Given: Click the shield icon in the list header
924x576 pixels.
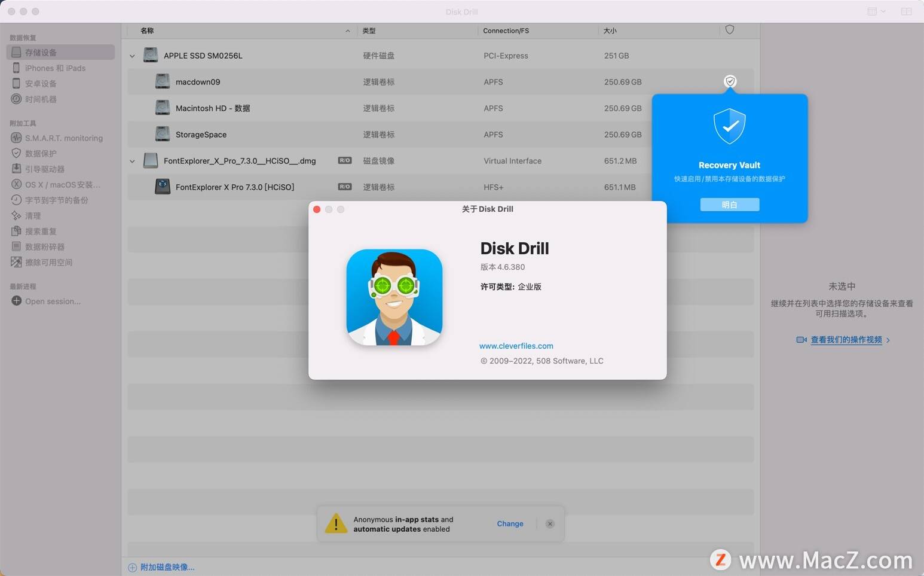Looking at the screenshot, I should coord(730,30).
